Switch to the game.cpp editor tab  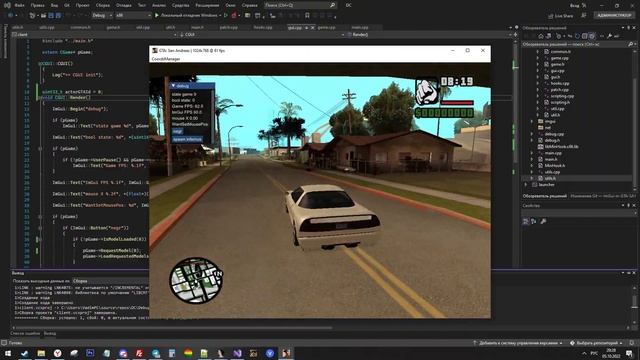[x=326, y=27]
